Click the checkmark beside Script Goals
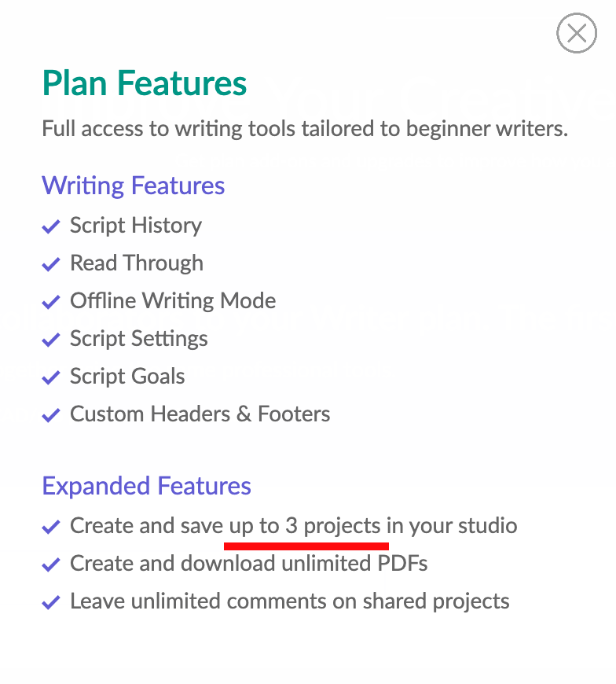616x684 pixels. (50, 377)
